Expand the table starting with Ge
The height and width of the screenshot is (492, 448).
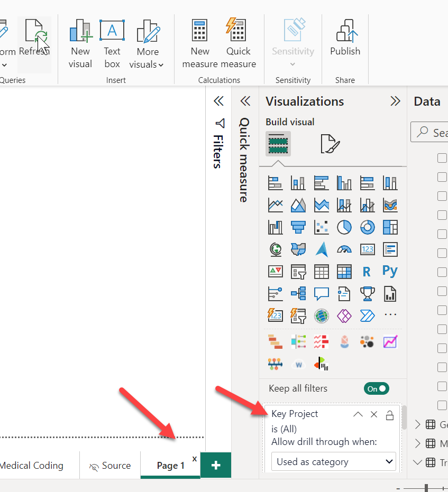(x=417, y=424)
